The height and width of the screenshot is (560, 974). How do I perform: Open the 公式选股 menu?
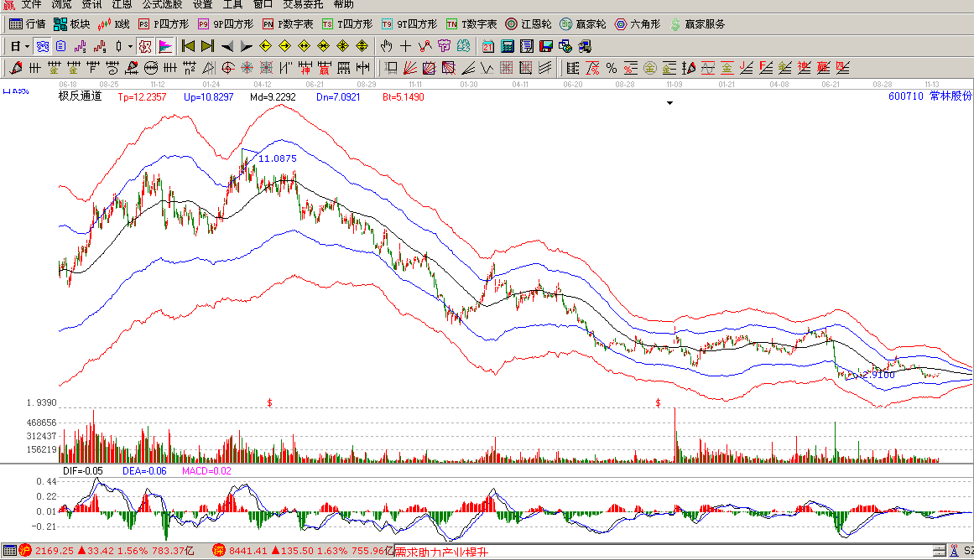(x=163, y=4)
